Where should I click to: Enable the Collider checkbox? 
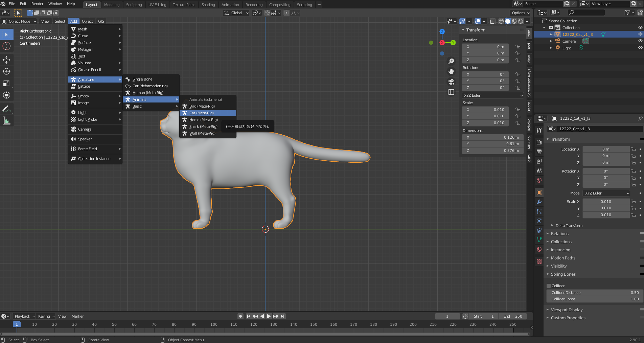tap(549, 286)
